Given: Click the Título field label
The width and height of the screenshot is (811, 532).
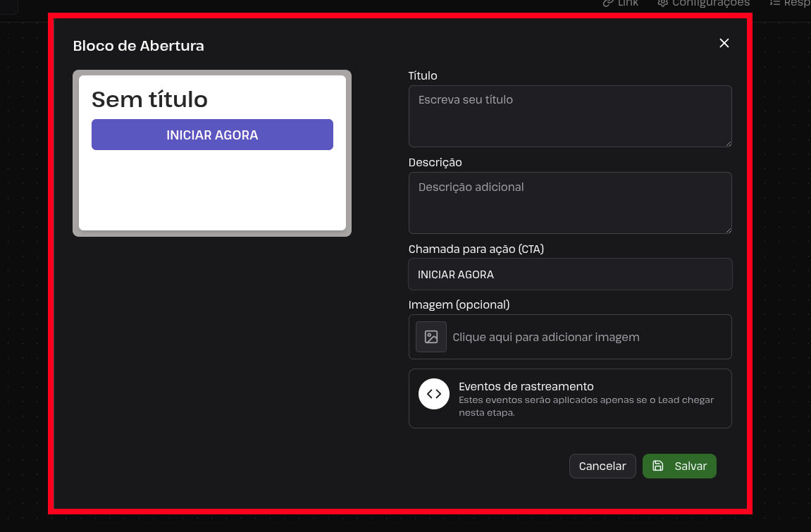Looking at the screenshot, I should [x=423, y=75].
